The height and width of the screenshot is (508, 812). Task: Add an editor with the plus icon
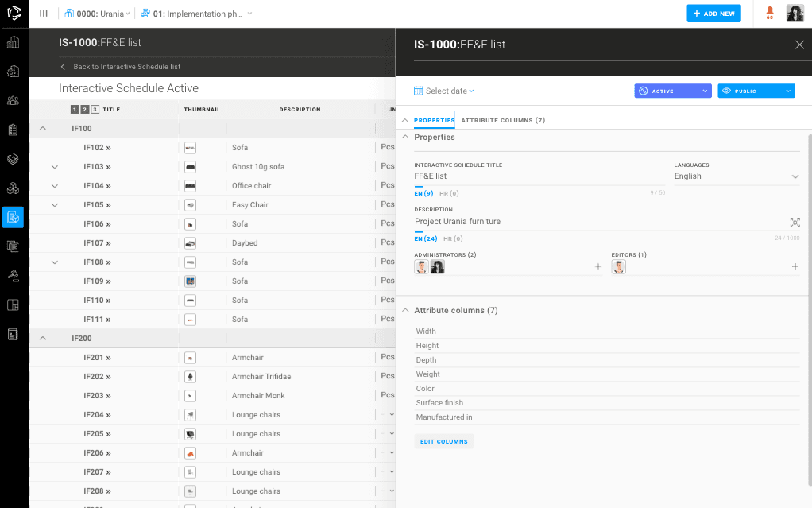click(x=795, y=267)
